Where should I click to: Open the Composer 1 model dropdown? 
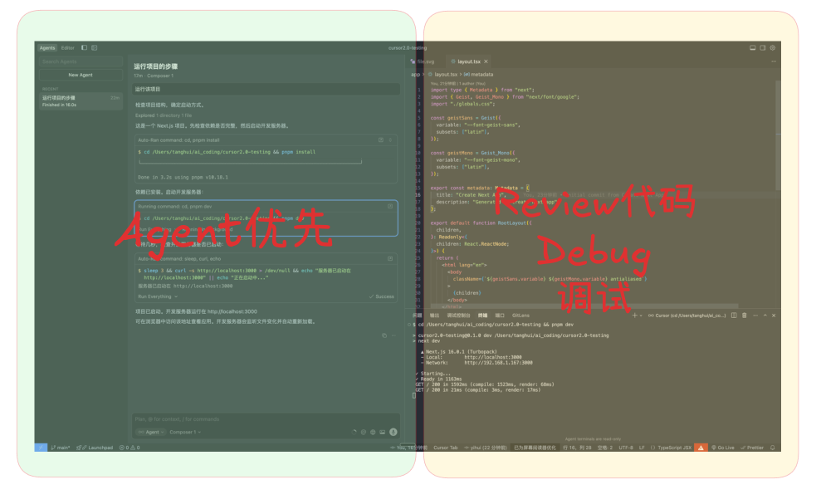click(x=185, y=432)
